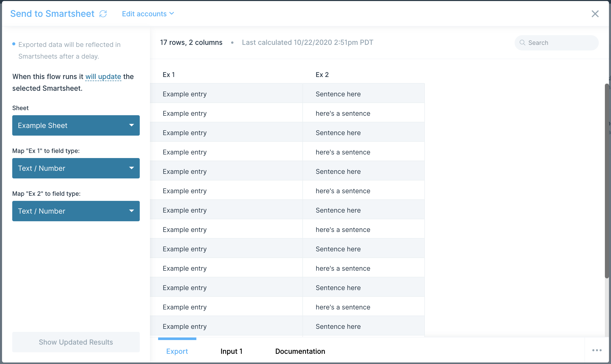
Task: Open the Ex 2 field type dropdown
Action: pyautogui.click(x=76, y=211)
